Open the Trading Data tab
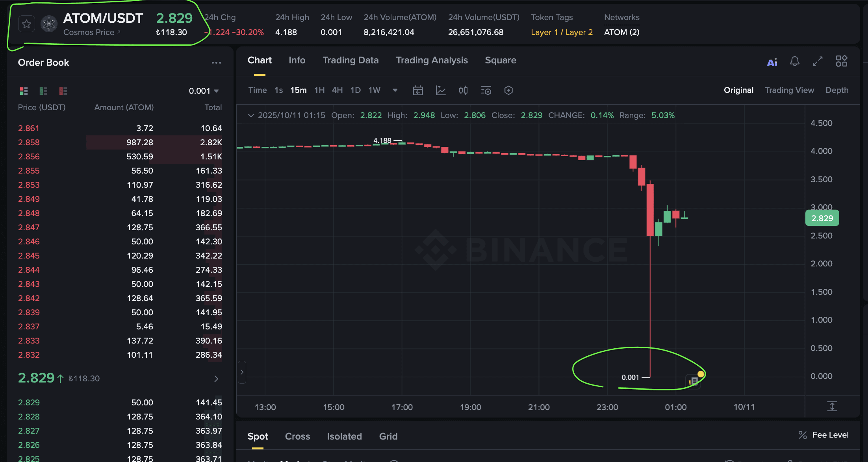Screen dimensions: 868x462 (351, 60)
